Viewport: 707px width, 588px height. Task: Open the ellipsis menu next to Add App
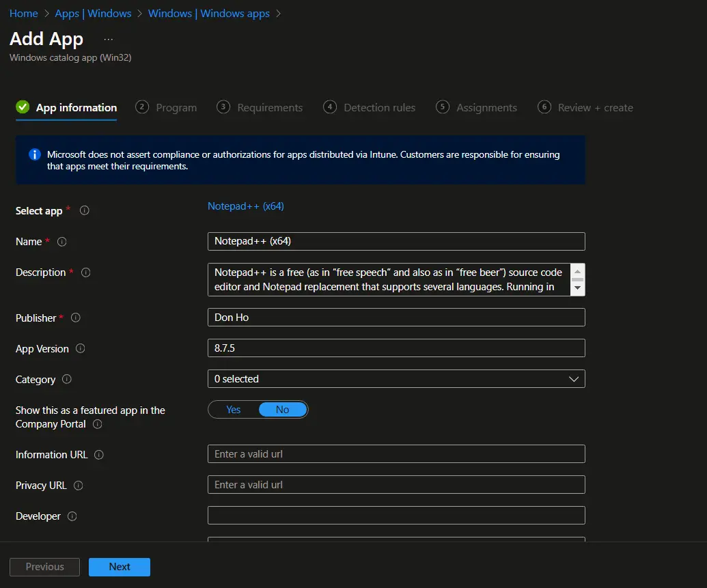(x=108, y=40)
